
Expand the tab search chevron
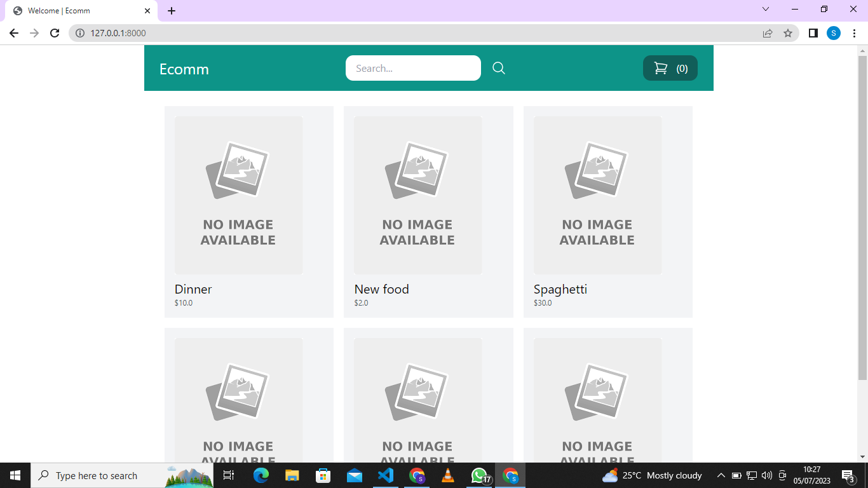tap(766, 9)
